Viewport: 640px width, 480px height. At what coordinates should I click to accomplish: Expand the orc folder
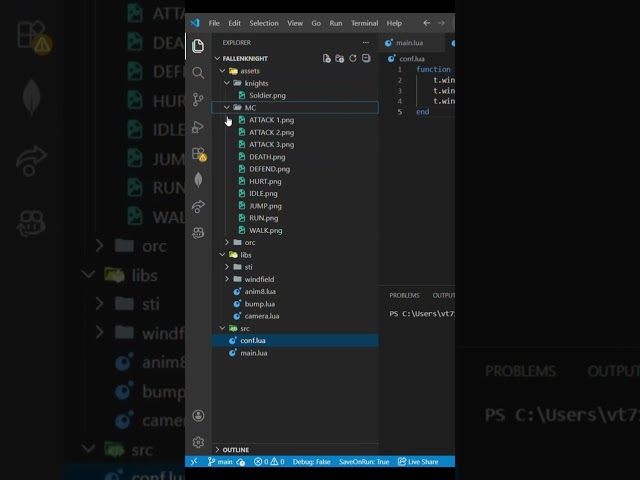pos(295,242)
